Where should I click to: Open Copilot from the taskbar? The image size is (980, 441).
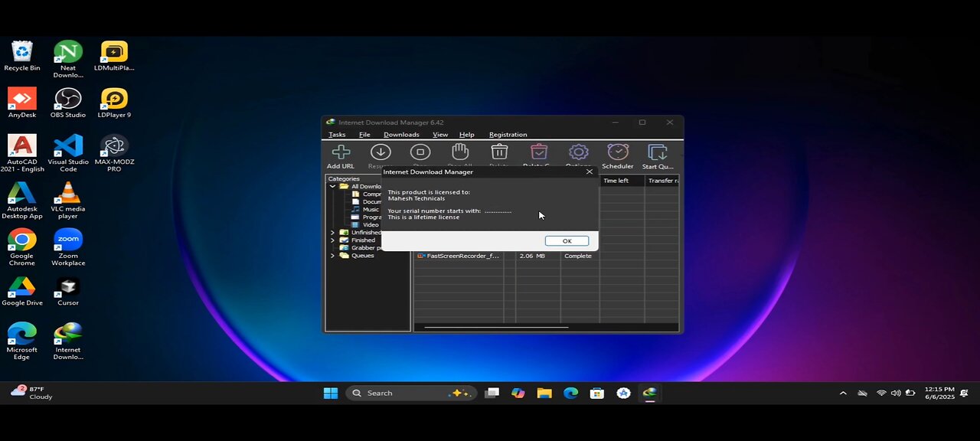[518, 393]
